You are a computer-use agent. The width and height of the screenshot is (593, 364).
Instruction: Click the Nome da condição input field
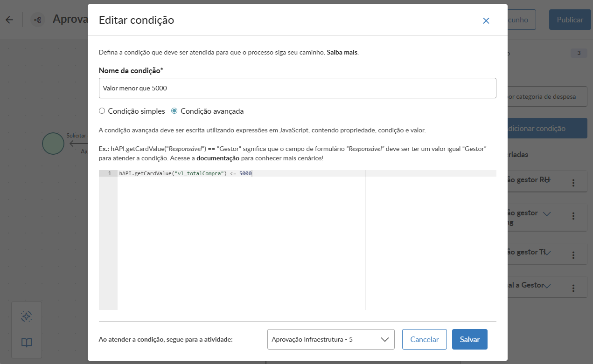click(297, 88)
